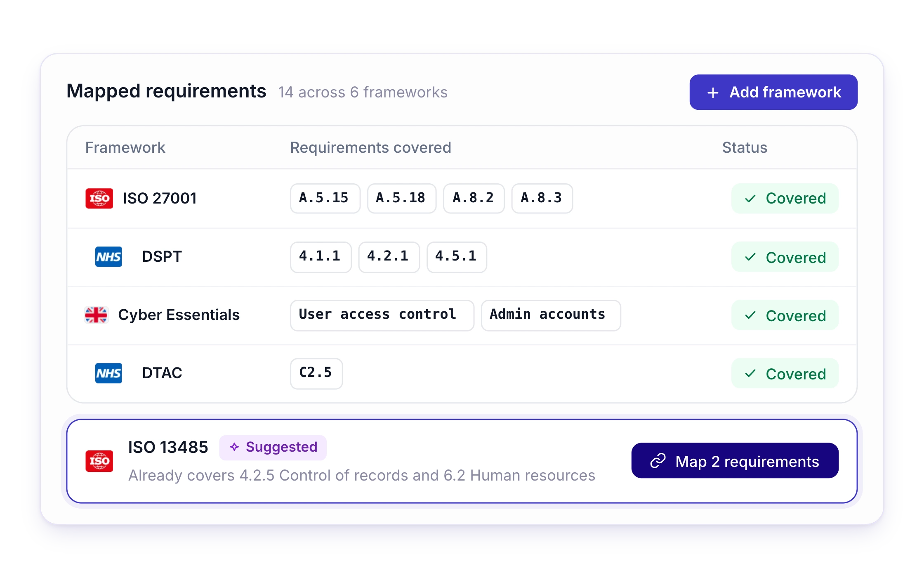Screen dimensions: 924x578
Task: Open the Admin accounts tag
Action: click(x=551, y=315)
